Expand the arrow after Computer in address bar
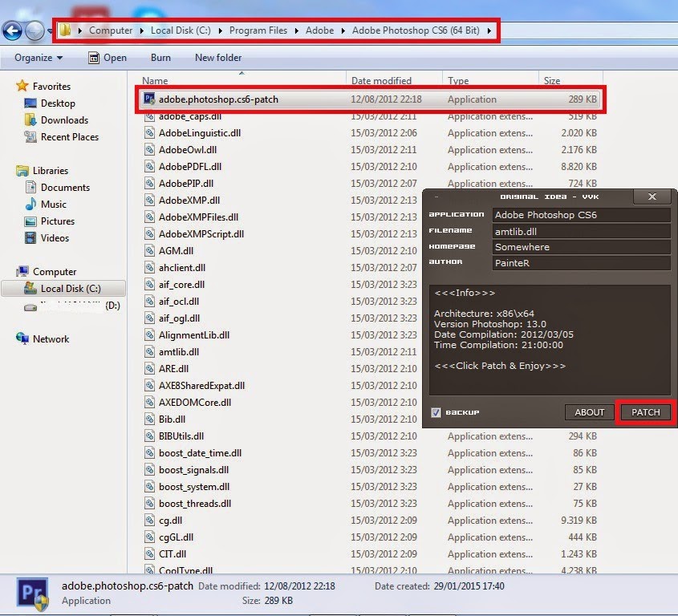This screenshot has width=678, height=616. tap(142, 30)
